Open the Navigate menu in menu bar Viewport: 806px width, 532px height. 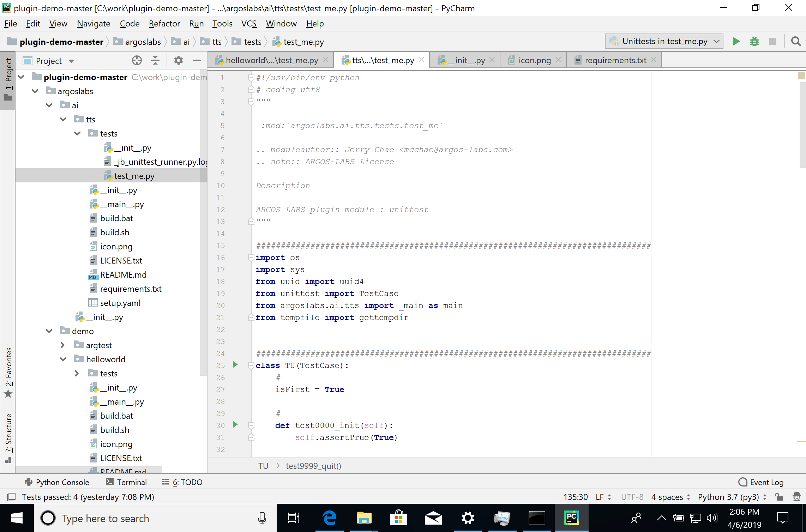point(94,24)
